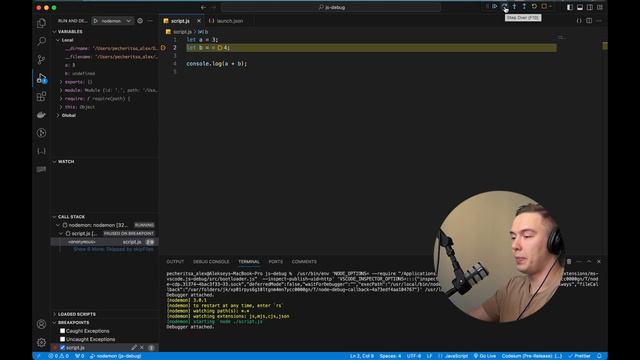Viewport: 640px width, 360px height.
Task: Maximize the panel with the up chevron
Action: [589, 262]
